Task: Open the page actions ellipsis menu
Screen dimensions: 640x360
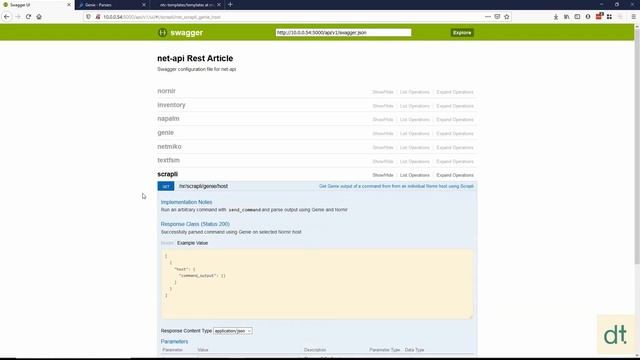Action: (x=488, y=17)
